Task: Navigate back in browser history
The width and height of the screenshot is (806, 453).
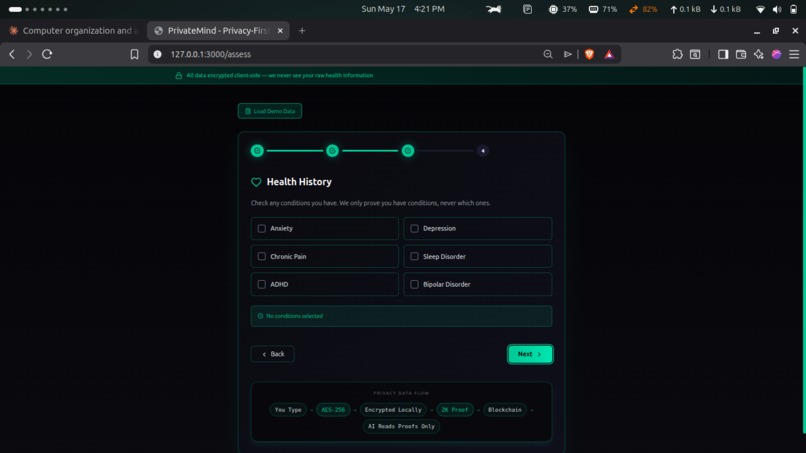Action: coord(12,54)
